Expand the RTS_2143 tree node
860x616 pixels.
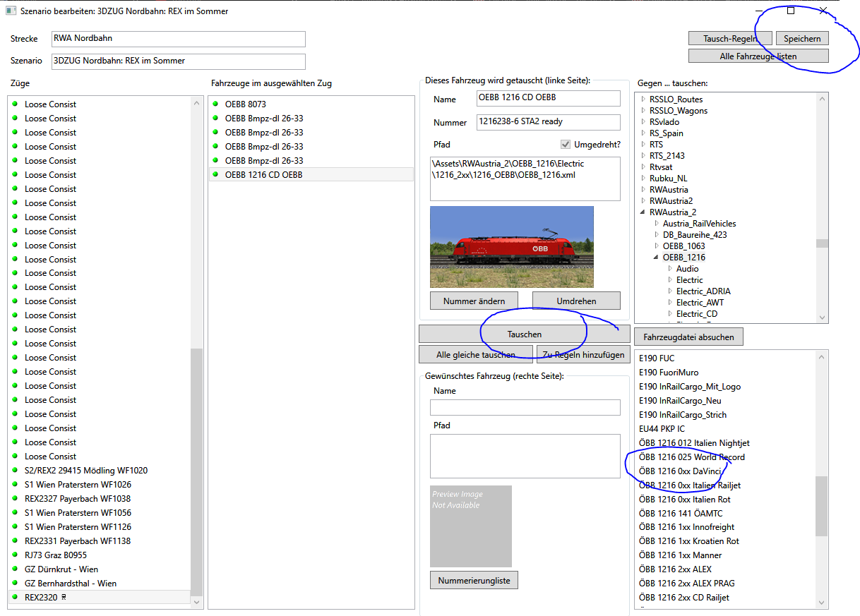643,156
